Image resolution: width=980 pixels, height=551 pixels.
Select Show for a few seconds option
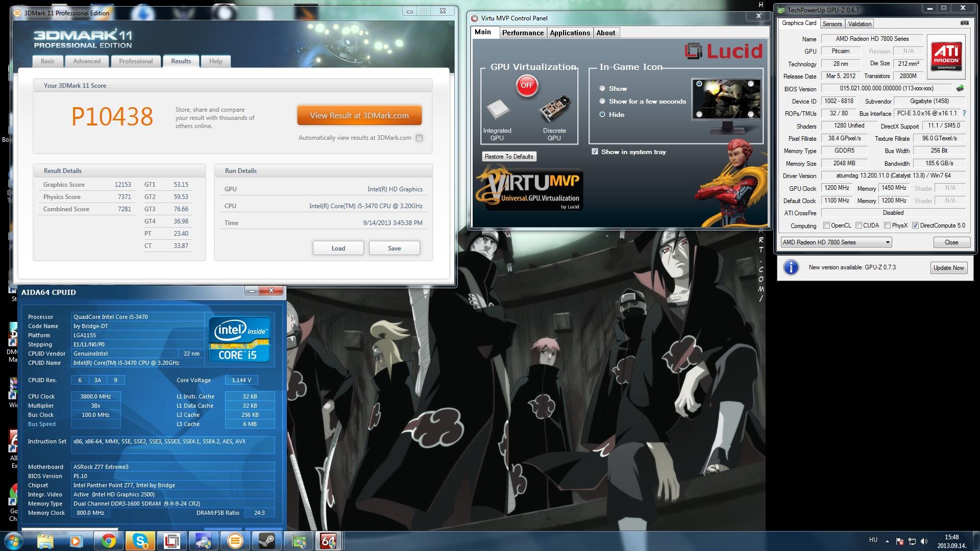point(603,101)
